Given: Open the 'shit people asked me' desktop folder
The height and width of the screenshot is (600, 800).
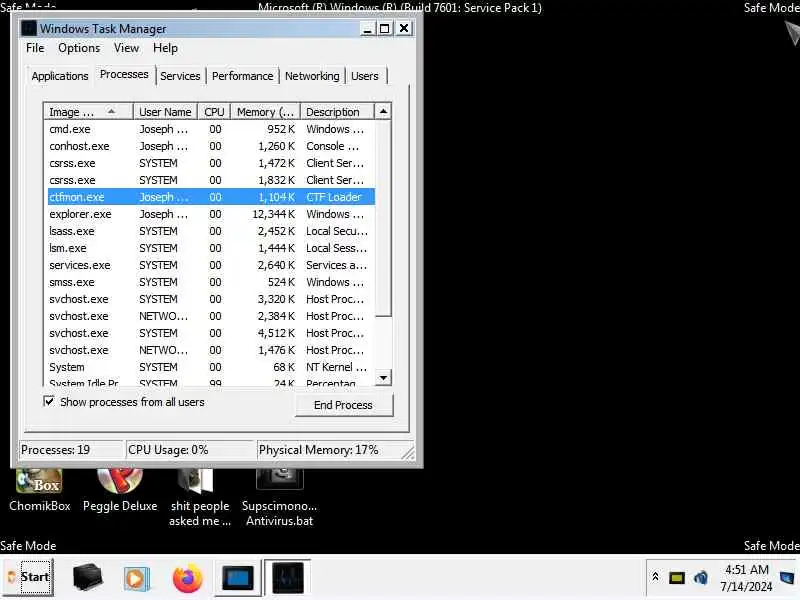Looking at the screenshot, I should coord(199,496).
